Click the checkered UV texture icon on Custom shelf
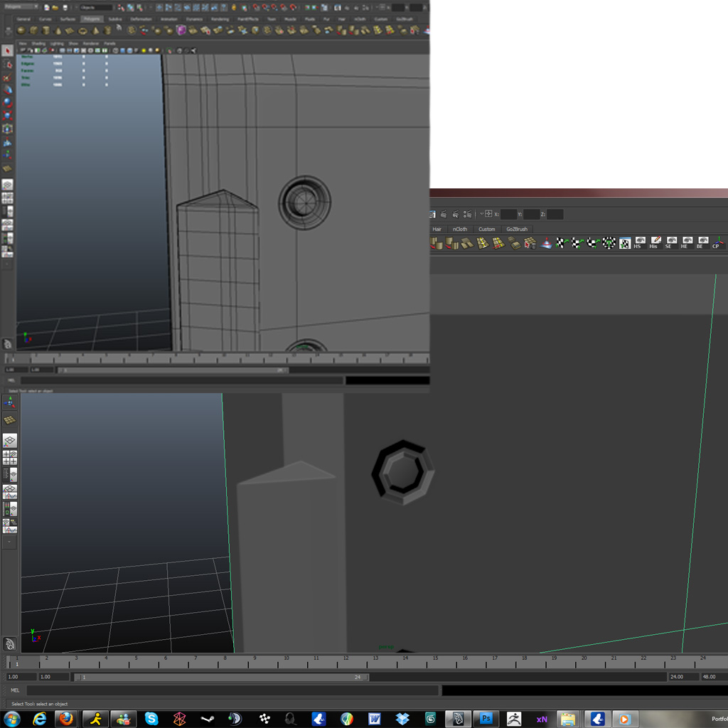The width and height of the screenshot is (728, 728). [625, 242]
